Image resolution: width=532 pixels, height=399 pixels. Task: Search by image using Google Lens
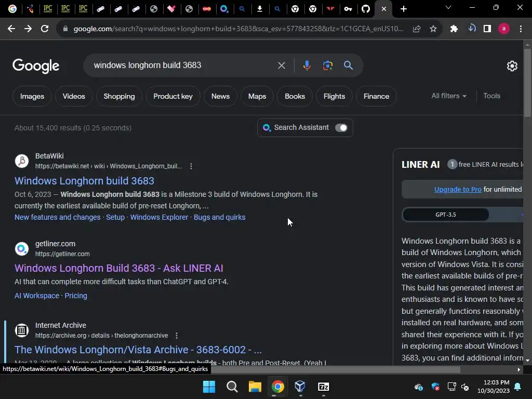pyautogui.click(x=327, y=65)
